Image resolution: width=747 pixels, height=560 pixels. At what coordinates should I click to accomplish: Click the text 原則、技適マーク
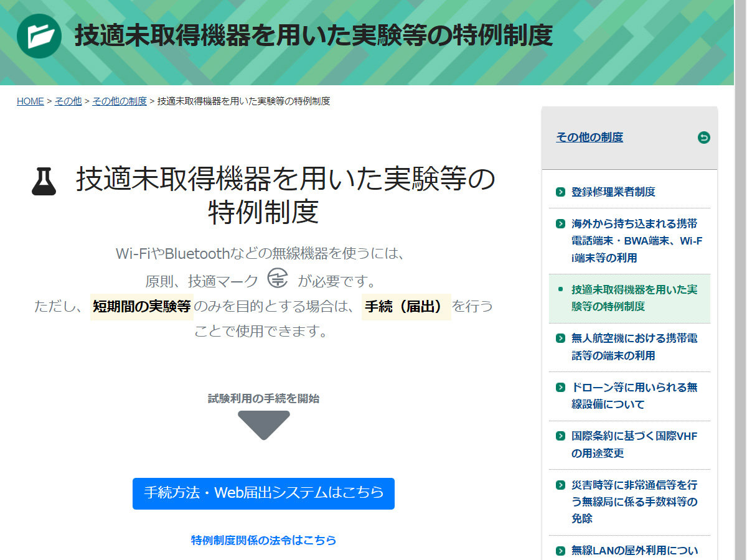(x=202, y=281)
